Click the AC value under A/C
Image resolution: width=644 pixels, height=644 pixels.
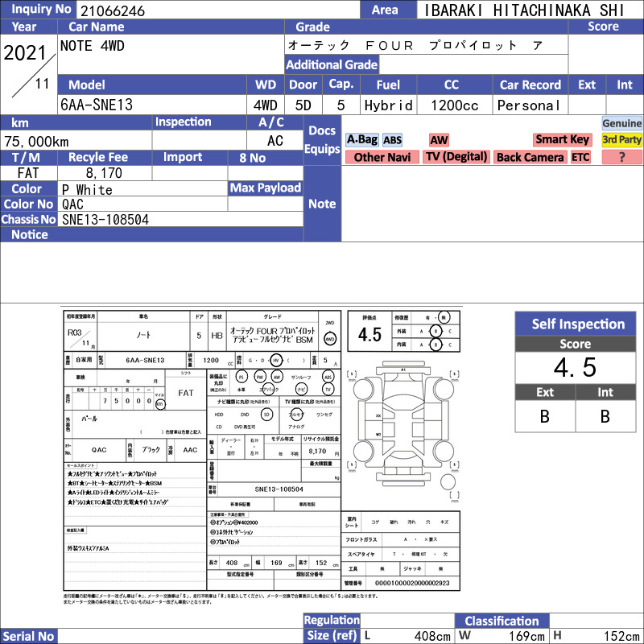click(275, 141)
